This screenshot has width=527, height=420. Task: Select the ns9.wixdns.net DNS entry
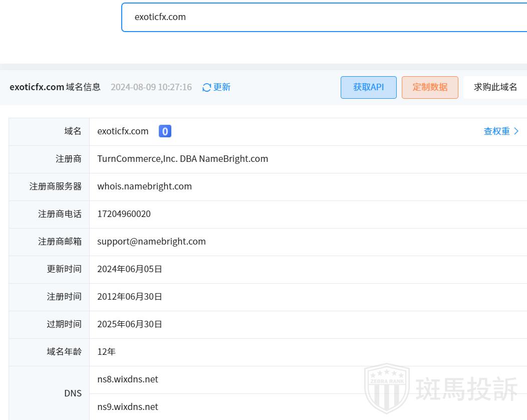click(x=128, y=407)
